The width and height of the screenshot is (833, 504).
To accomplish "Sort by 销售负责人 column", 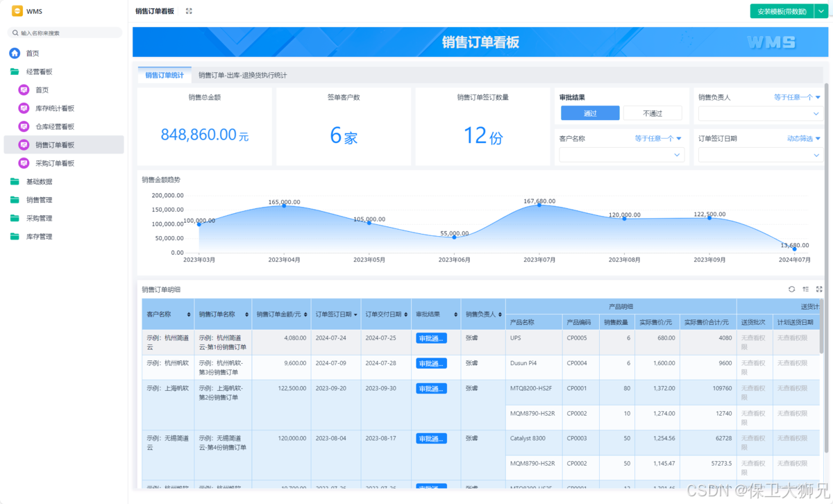I will pyautogui.click(x=500, y=314).
